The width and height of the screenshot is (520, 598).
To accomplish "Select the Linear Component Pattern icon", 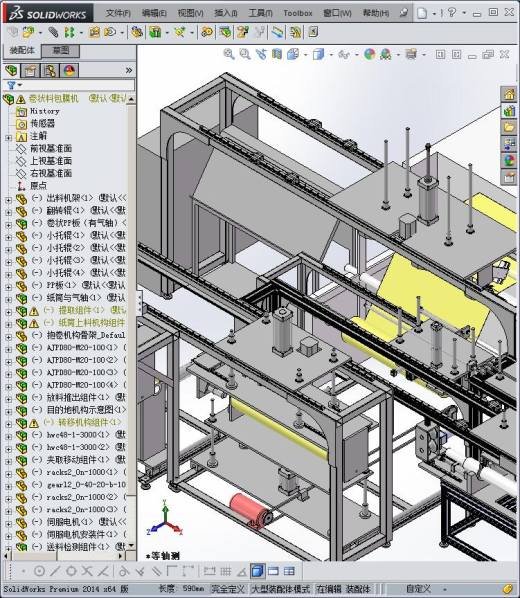I will tap(69, 32).
